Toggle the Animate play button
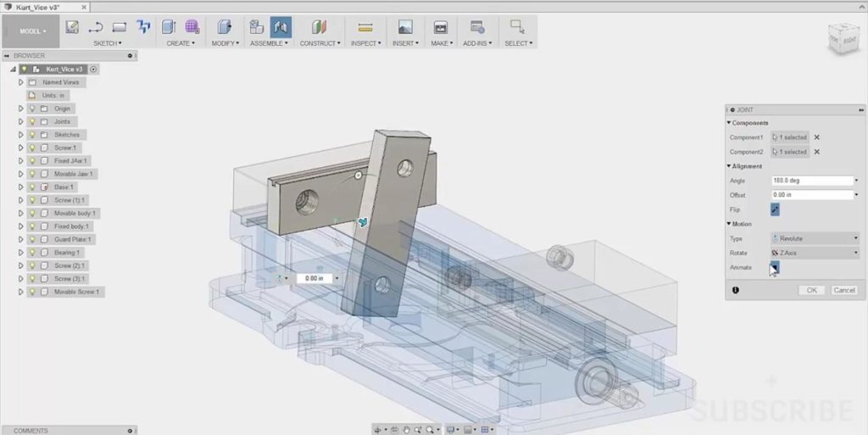The image size is (868, 435). (775, 267)
